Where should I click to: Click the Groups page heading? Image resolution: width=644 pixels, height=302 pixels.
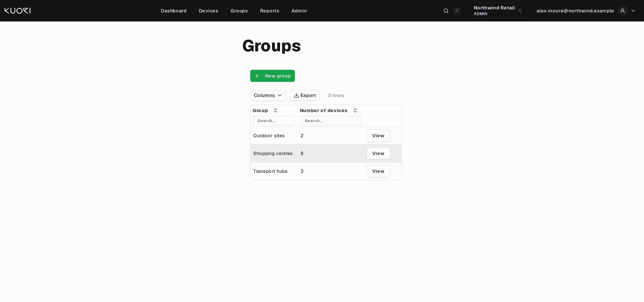(x=272, y=46)
